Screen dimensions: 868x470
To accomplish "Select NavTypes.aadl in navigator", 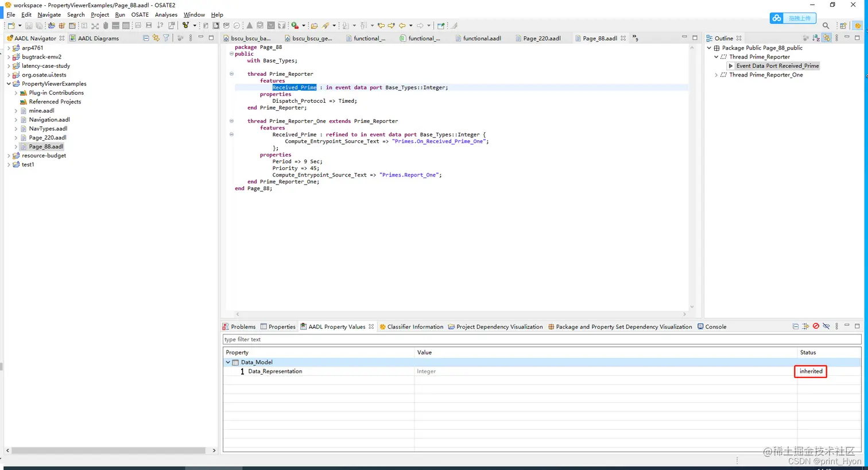I will pos(48,129).
